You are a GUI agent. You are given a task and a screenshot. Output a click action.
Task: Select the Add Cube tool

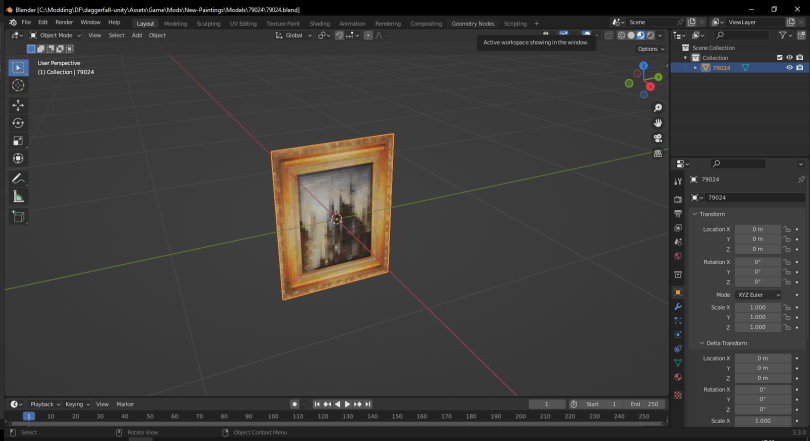tap(18, 217)
